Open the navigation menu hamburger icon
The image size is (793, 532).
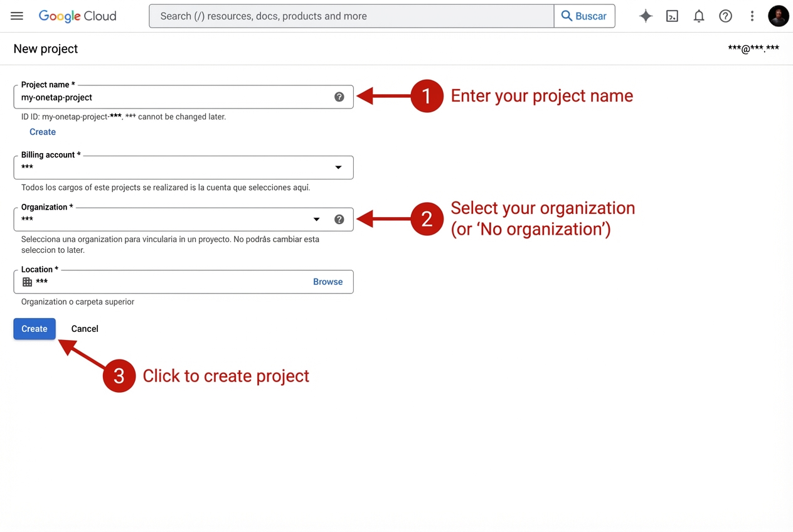click(x=16, y=16)
